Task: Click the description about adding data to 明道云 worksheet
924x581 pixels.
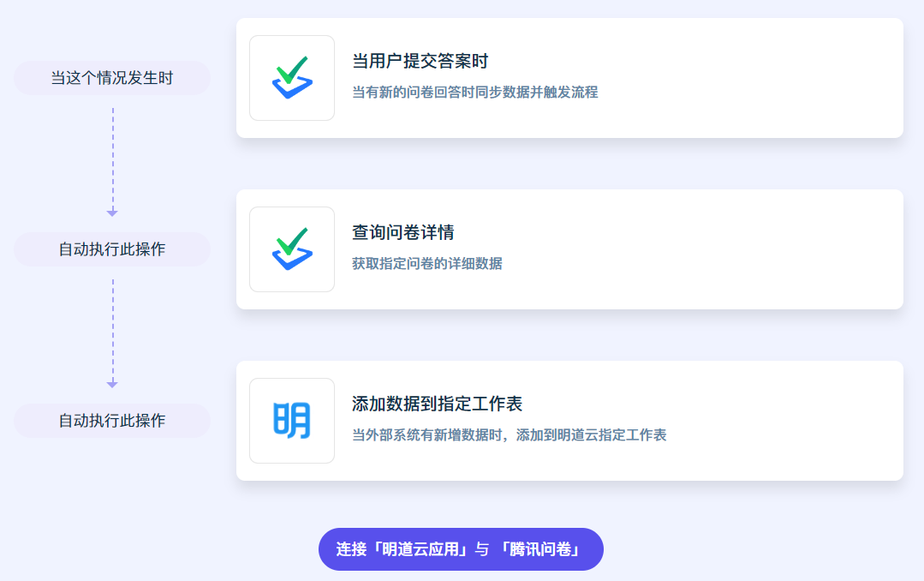Action: (509, 435)
